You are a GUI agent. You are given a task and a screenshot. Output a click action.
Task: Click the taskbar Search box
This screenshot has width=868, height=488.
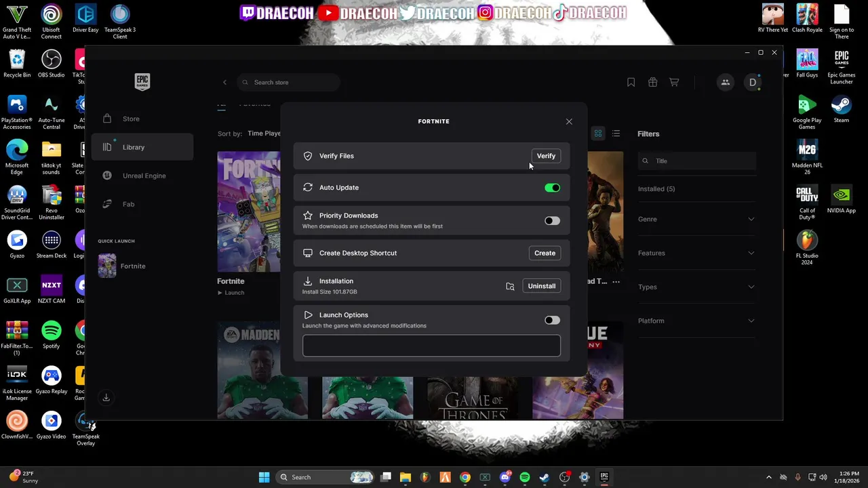click(325, 477)
